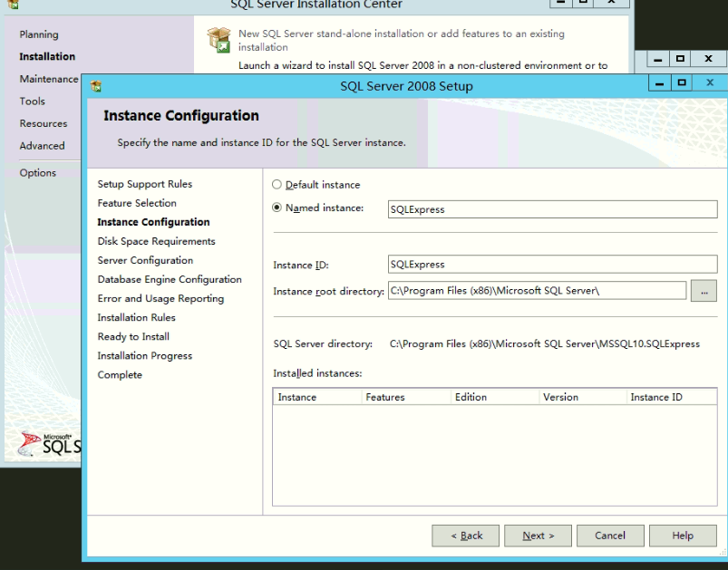Open Planning in Installation Center

[39, 34]
